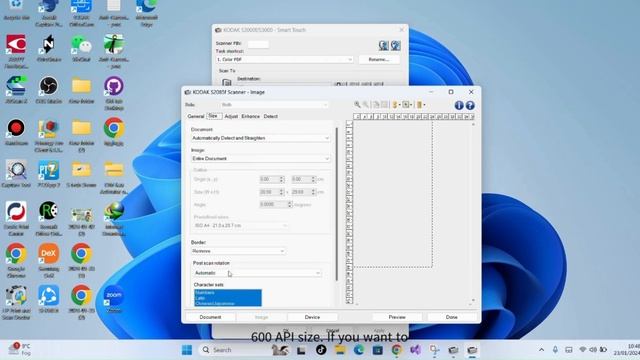This screenshot has height=360, width=640.
Task: Open Visual Studio from taskbar
Action: tap(415, 350)
